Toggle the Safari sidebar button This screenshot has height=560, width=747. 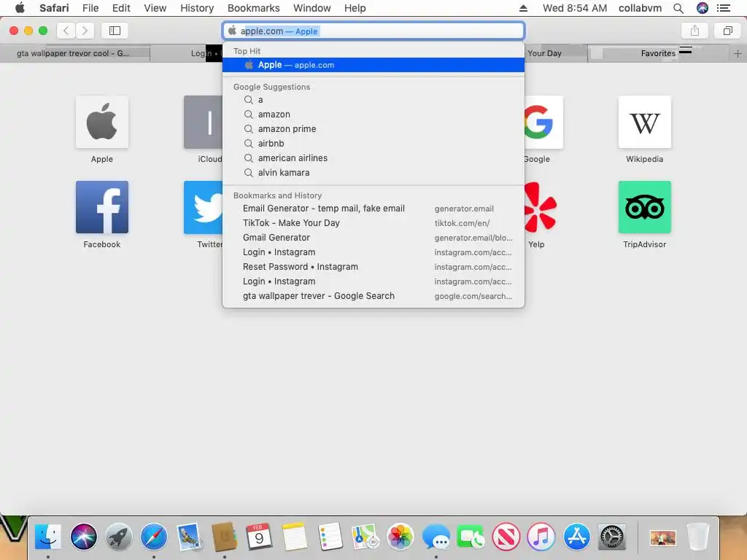[x=115, y=31]
